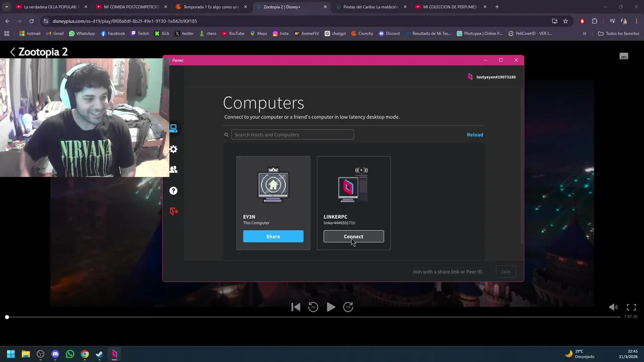
Task: Expand the hidden bookmarks chevron
Action: tap(584, 34)
